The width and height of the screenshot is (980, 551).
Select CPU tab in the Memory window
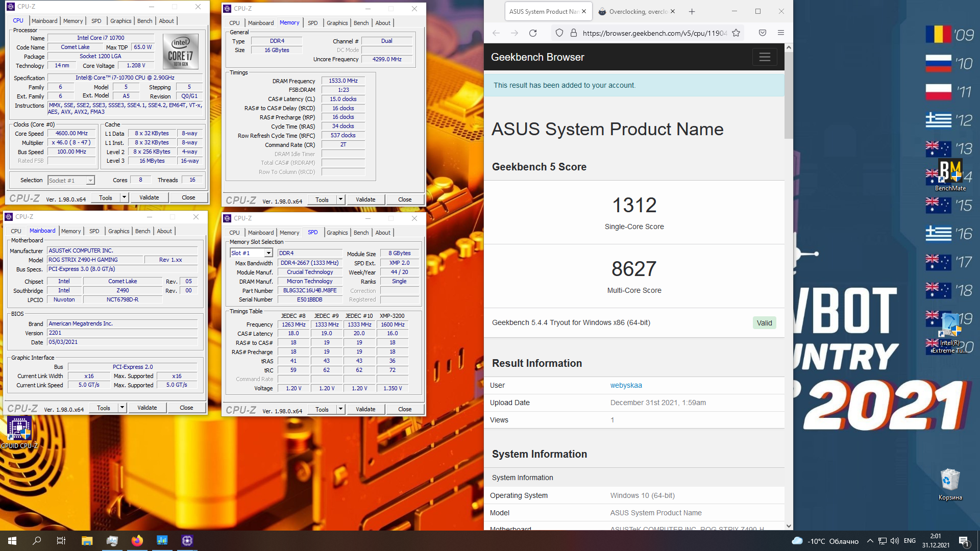(x=234, y=23)
